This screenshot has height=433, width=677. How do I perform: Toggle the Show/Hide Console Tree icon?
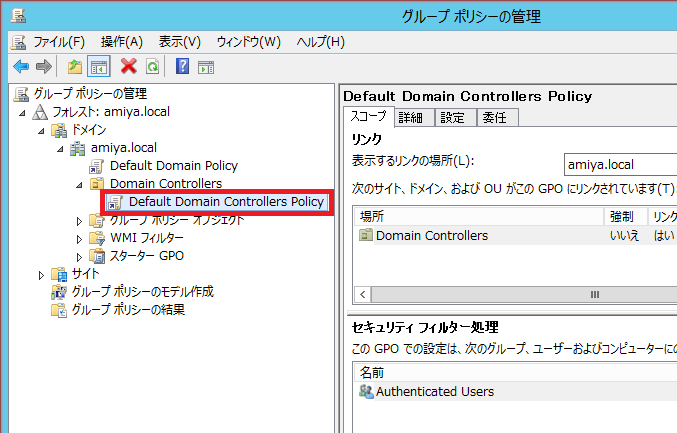point(98,67)
